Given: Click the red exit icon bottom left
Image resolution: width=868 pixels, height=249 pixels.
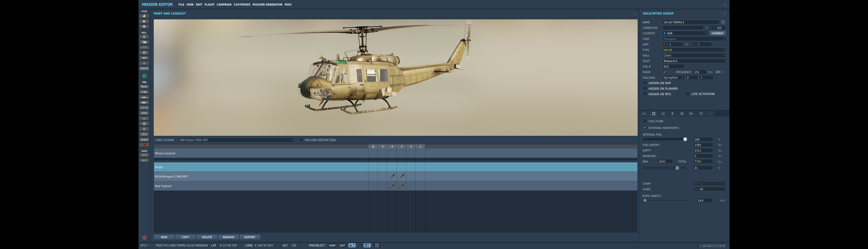Looking at the screenshot, I should click(x=144, y=237).
